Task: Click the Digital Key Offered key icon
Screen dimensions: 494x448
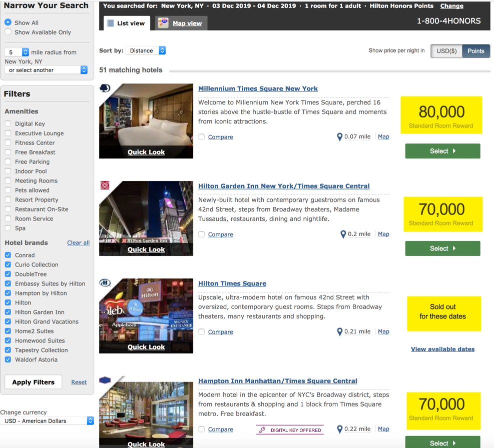Action: coord(262,429)
